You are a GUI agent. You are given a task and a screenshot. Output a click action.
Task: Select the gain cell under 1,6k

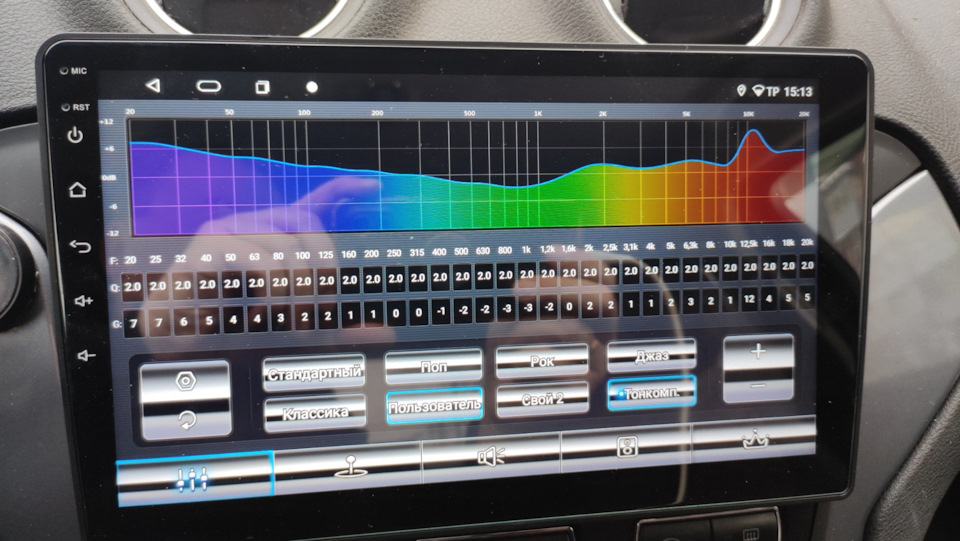click(x=569, y=307)
